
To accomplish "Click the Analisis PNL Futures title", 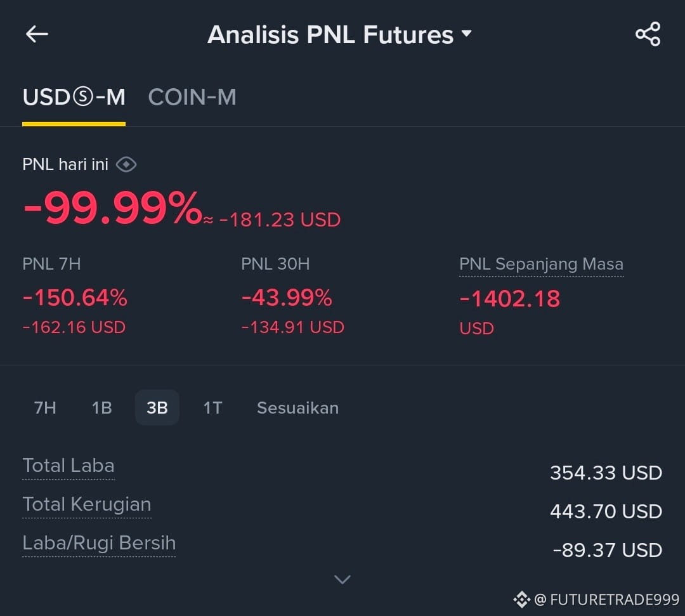I will [330, 34].
